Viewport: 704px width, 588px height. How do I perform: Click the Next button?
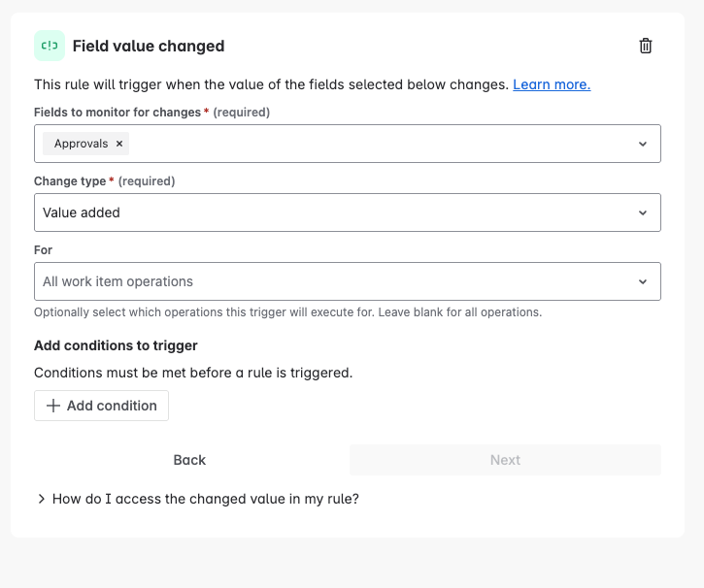click(505, 460)
